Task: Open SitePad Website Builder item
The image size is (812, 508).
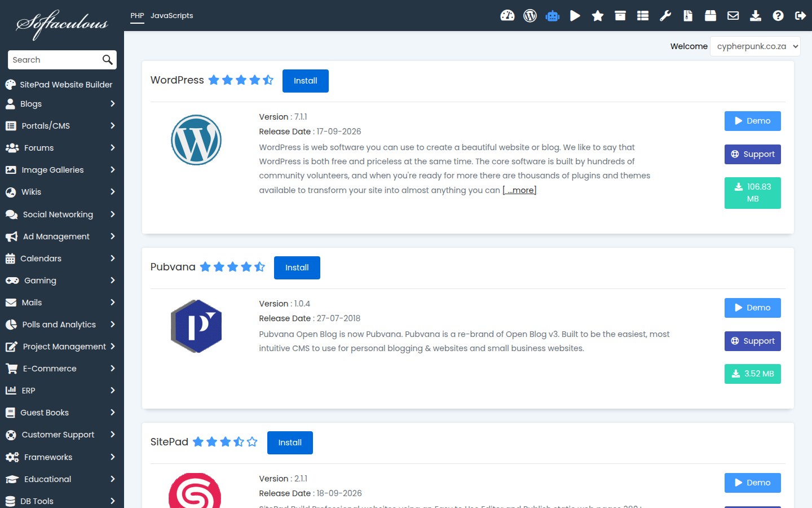Action: click(x=62, y=85)
